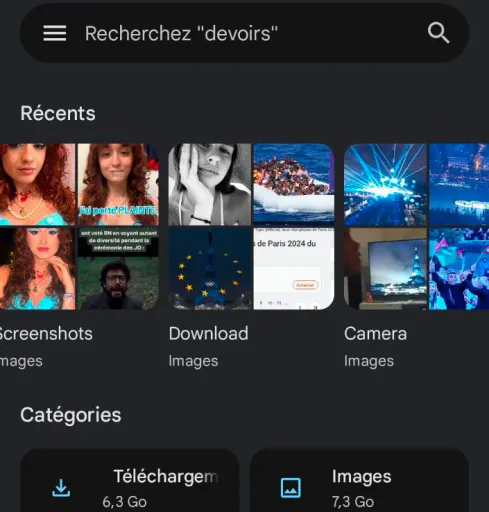Open the Eiffel Tower with EU stars thumbnail
The height and width of the screenshot is (512, 489).
point(210,269)
